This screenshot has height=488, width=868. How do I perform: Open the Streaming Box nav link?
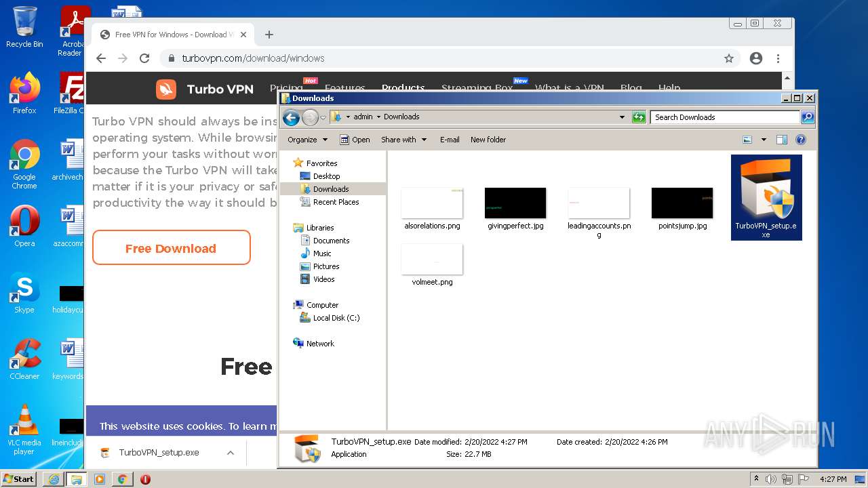477,88
